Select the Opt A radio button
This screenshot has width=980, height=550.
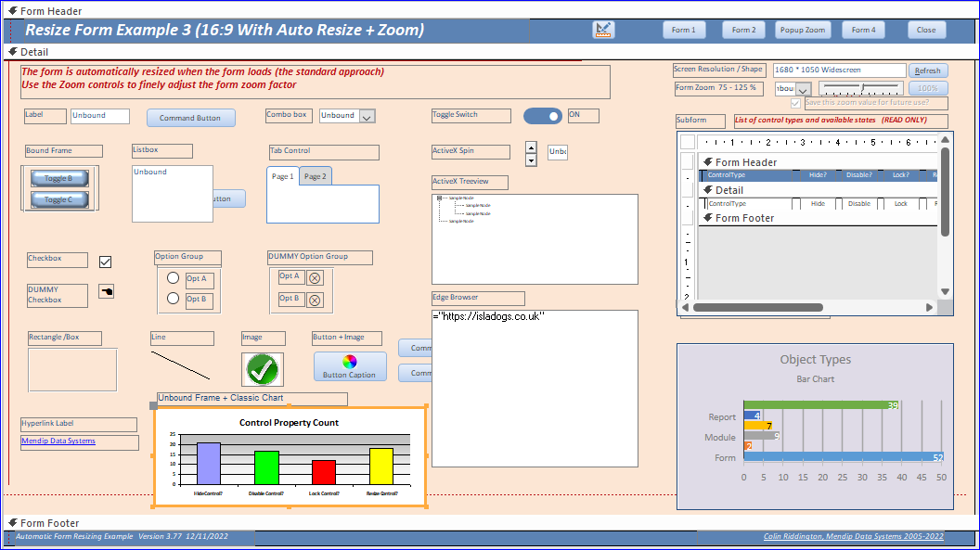point(174,278)
